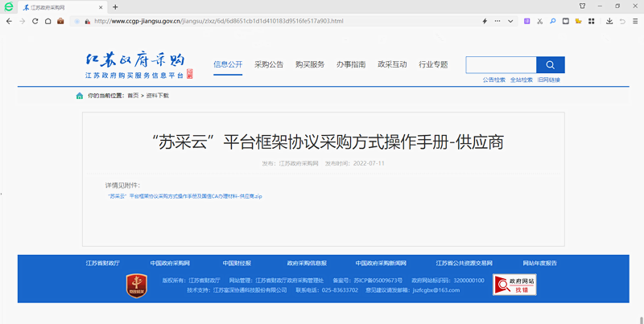Viewport: 644px width, 324px height.
Task: Open the four-square apps grid
Action: click(592, 21)
